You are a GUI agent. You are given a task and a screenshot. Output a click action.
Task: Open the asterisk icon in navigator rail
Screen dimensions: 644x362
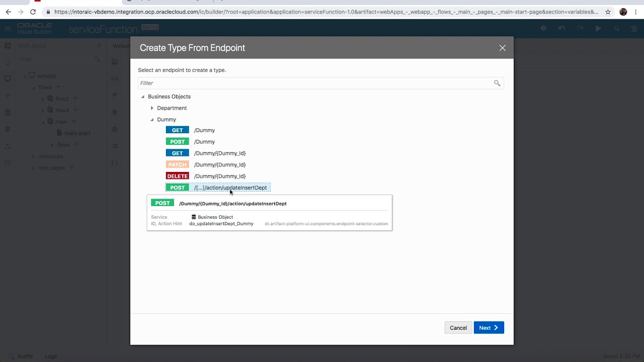coord(8,129)
